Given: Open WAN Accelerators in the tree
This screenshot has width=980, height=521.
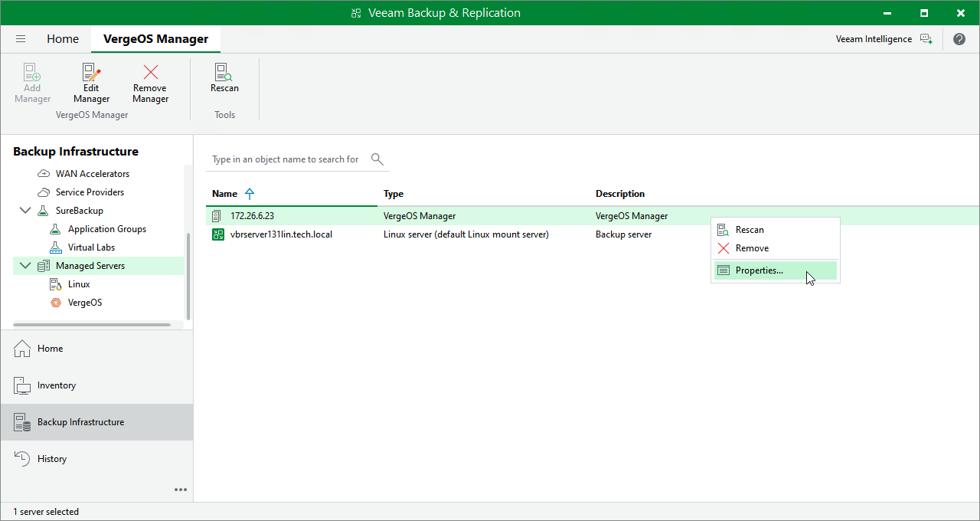Looking at the screenshot, I should click(x=93, y=174).
